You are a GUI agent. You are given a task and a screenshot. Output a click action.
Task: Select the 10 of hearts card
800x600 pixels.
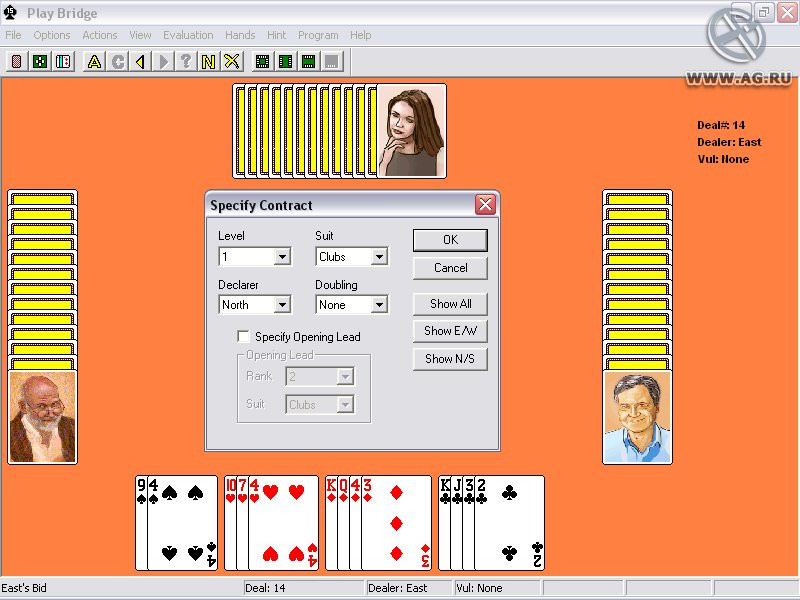(x=231, y=523)
